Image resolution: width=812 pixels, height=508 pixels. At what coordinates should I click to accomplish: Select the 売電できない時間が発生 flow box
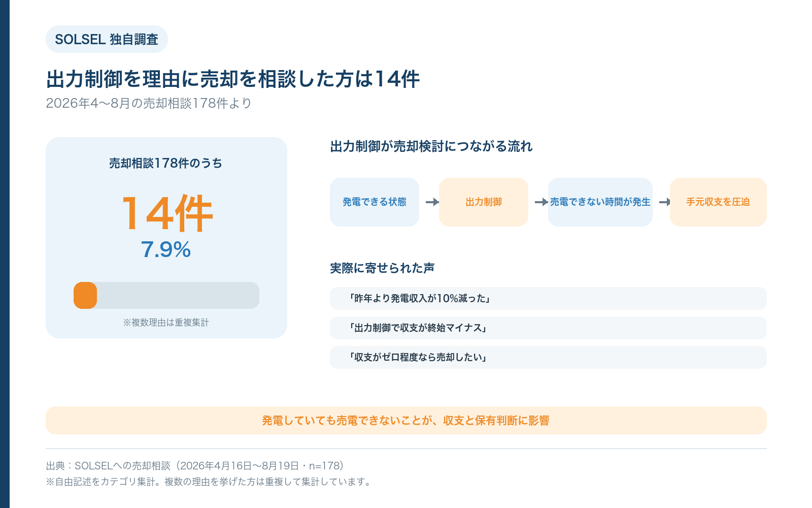(600, 202)
